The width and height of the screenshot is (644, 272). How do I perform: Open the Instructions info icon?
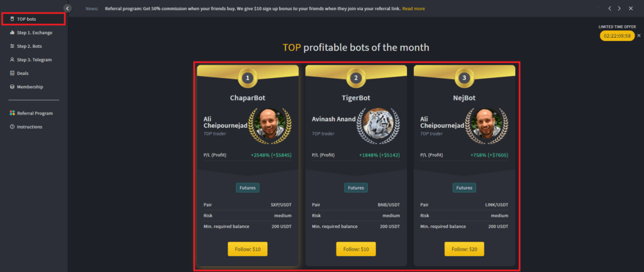(x=13, y=127)
